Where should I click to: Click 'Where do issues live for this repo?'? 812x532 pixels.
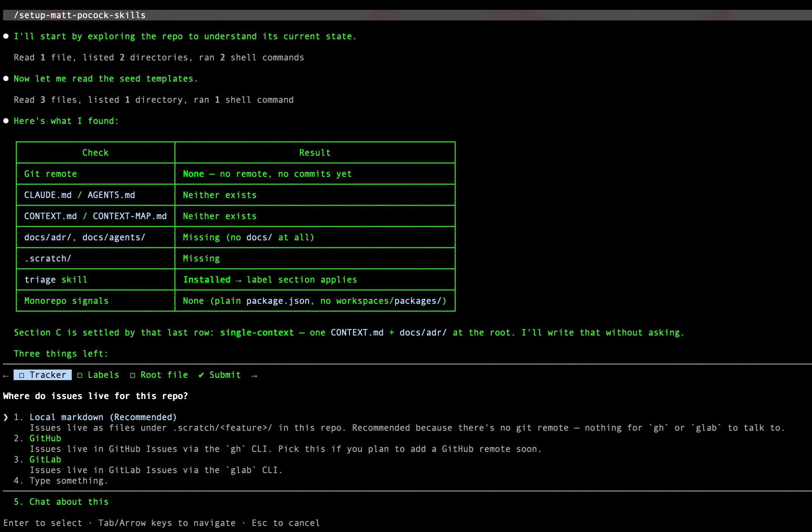96,396
